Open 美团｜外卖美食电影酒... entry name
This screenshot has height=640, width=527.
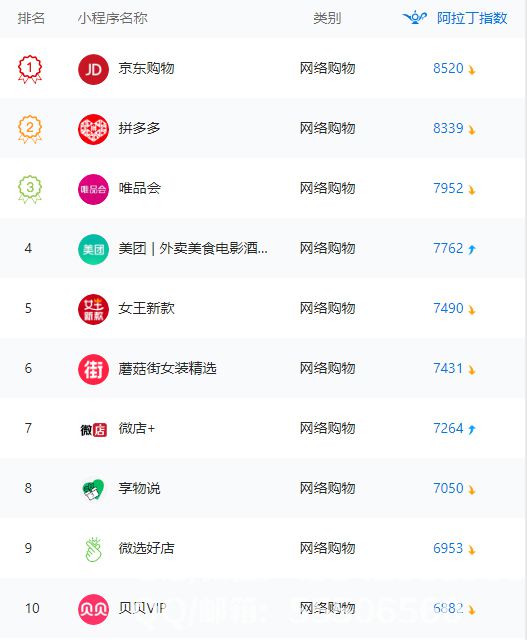193,248
